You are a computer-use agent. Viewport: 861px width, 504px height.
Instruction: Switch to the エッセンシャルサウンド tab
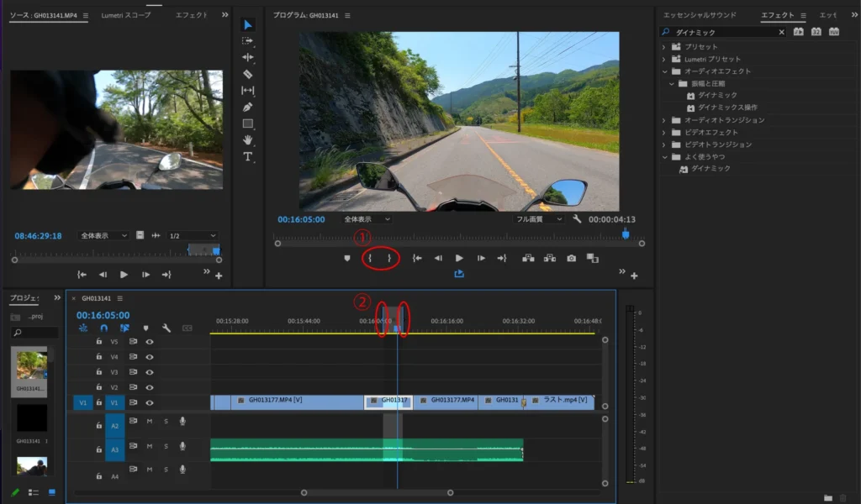pos(700,15)
